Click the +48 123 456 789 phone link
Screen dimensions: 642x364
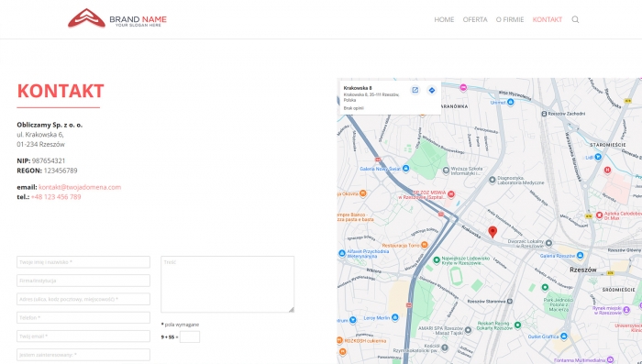click(56, 197)
